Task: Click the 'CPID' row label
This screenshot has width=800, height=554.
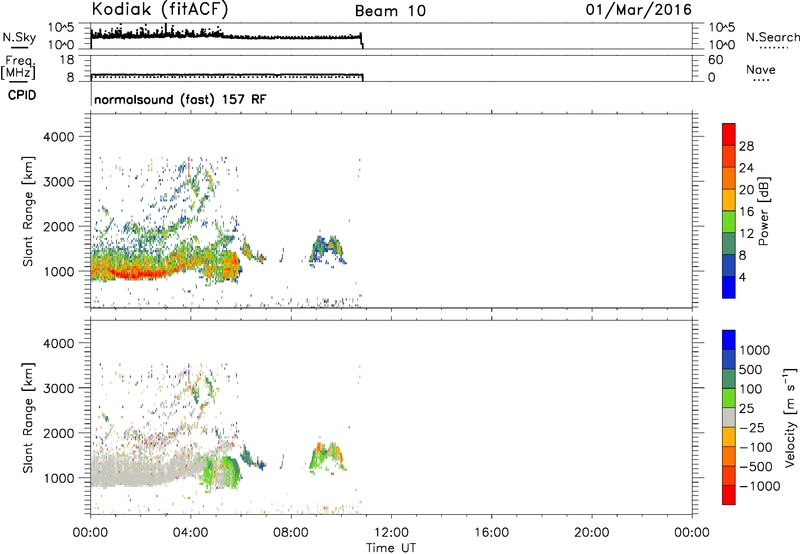Action: click(x=22, y=95)
